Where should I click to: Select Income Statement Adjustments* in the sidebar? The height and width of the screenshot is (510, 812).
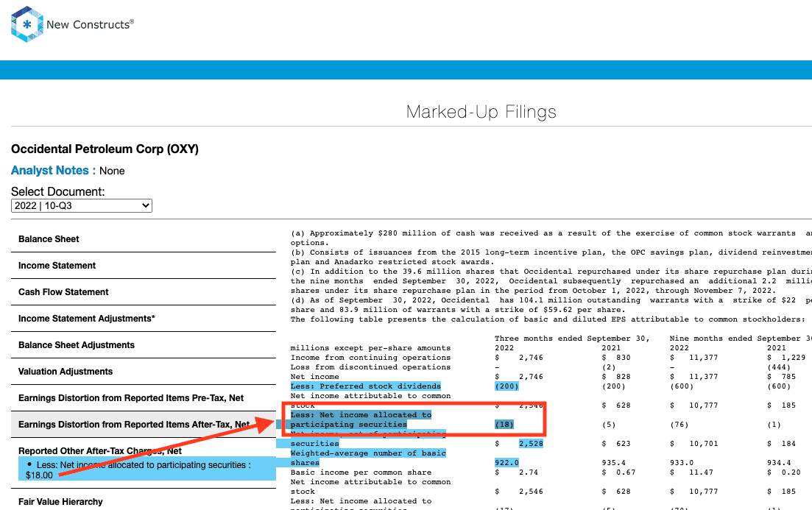(x=86, y=318)
